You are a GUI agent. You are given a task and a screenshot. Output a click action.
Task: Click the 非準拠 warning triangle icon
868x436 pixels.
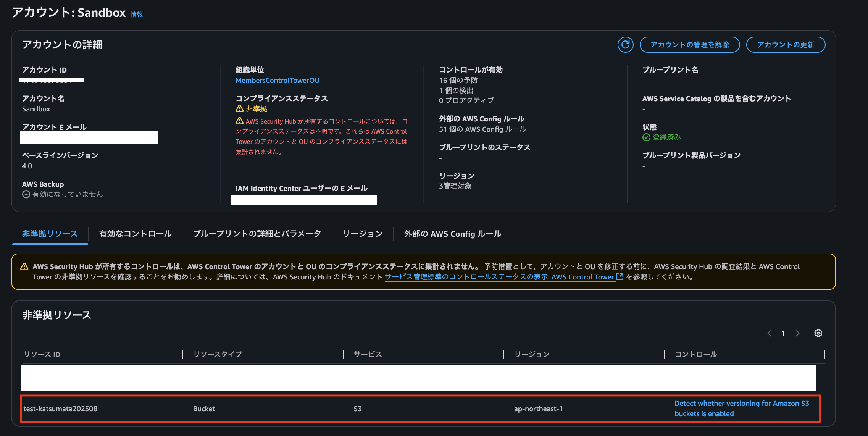click(239, 108)
